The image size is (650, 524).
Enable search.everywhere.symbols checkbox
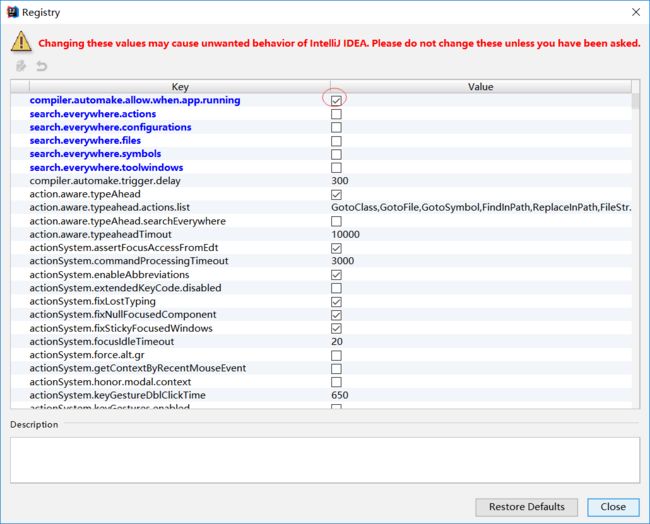click(x=336, y=154)
